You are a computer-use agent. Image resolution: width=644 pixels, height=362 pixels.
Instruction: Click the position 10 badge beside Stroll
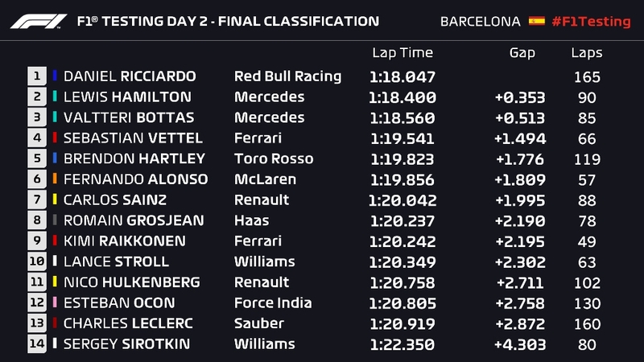[36, 261]
